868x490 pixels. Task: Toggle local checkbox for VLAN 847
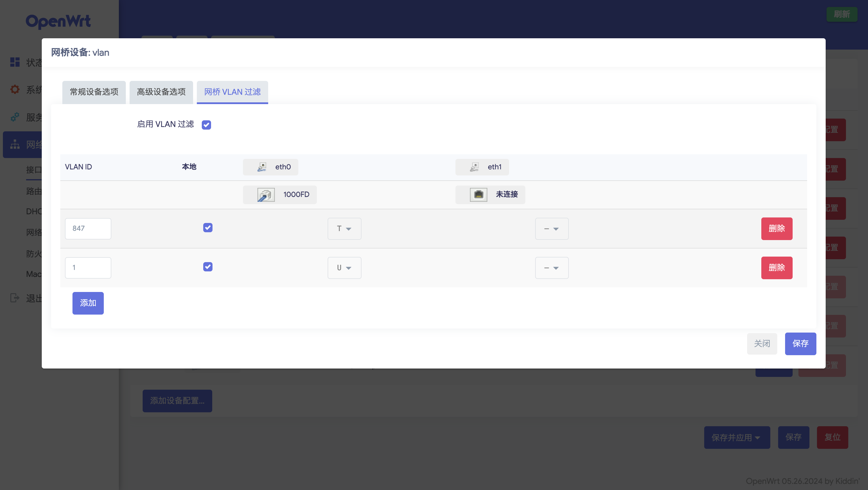tap(208, 228)
